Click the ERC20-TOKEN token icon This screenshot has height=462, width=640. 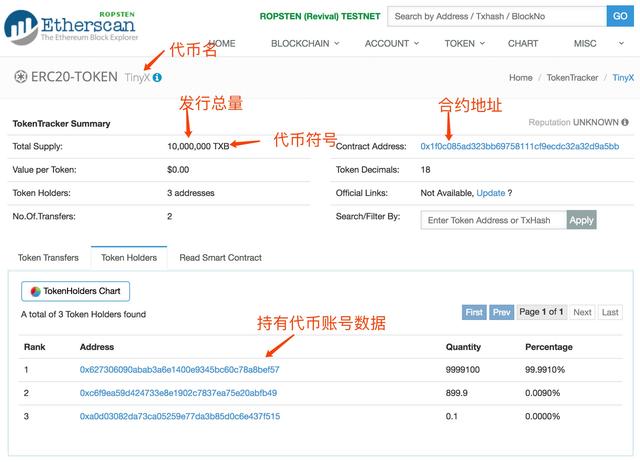click(20, 77)
